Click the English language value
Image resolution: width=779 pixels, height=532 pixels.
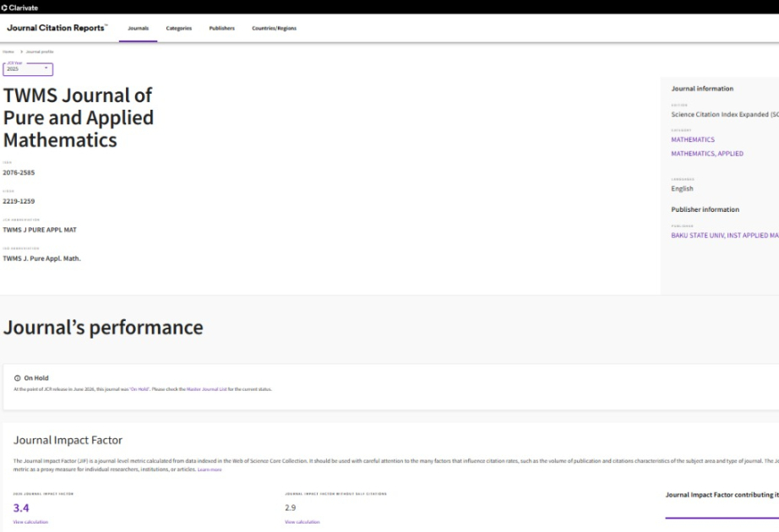682,189
